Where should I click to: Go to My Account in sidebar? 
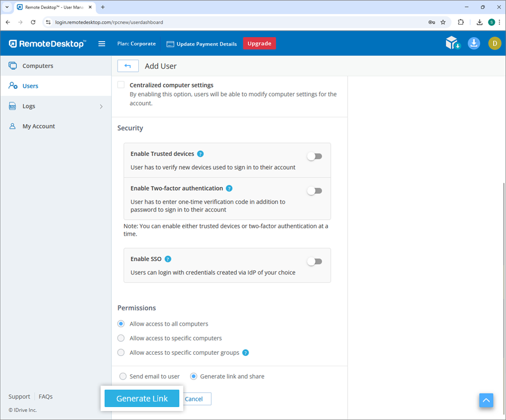(38, 127)
